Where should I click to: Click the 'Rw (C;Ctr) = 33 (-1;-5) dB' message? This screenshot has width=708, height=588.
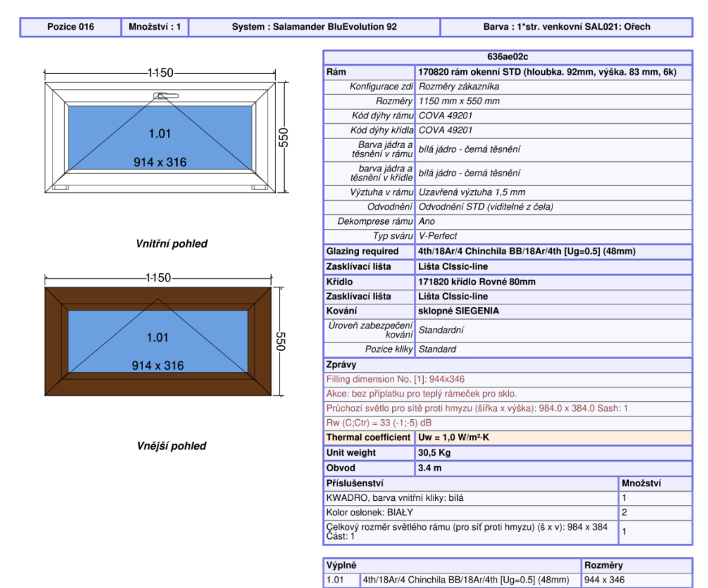[x=379, y=423]
